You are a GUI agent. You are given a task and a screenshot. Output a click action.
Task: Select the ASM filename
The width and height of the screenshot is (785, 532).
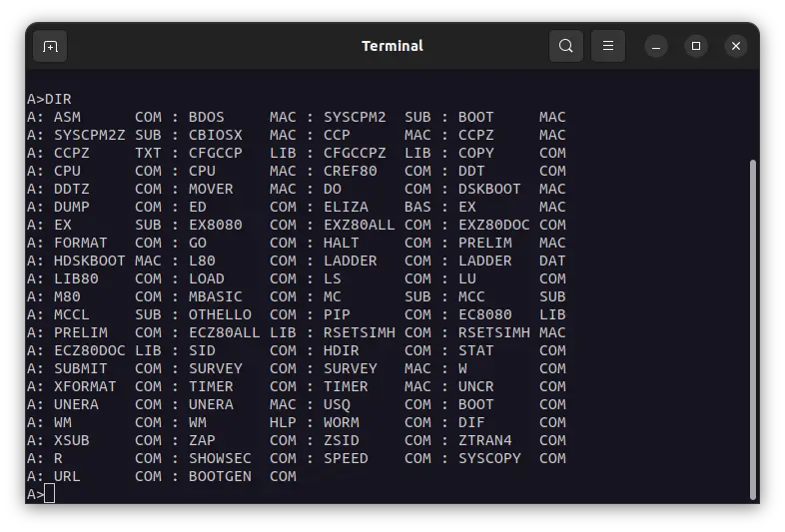(x=67, y=117)
